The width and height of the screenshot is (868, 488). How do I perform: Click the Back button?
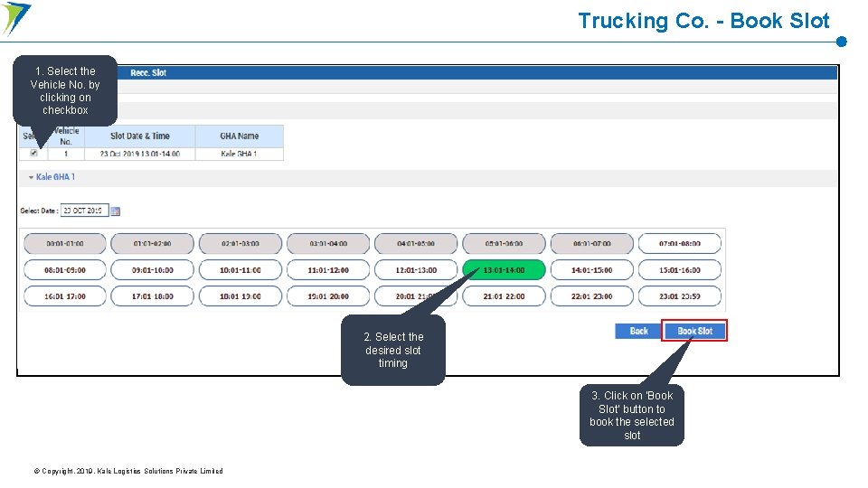click(x=638, y=331)
